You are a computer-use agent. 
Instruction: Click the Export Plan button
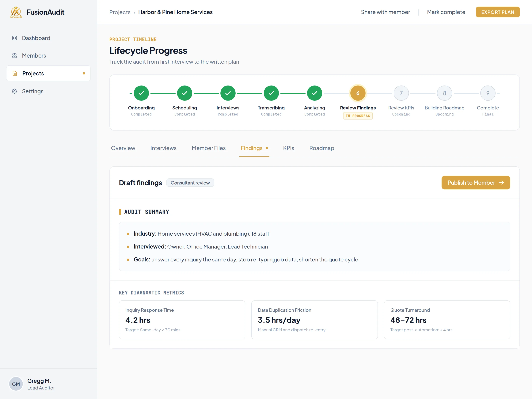[x=498, y=12]
